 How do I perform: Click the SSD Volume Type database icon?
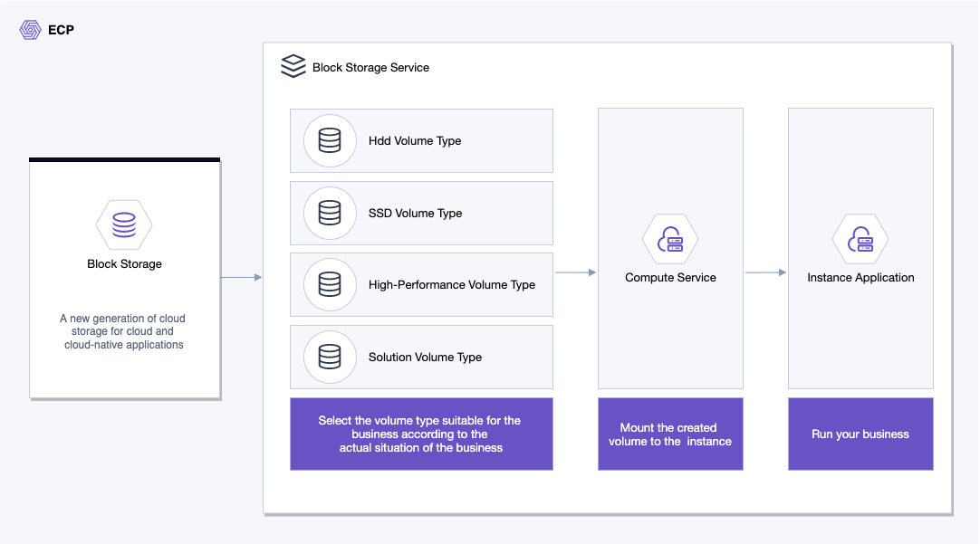click(330, 213)
